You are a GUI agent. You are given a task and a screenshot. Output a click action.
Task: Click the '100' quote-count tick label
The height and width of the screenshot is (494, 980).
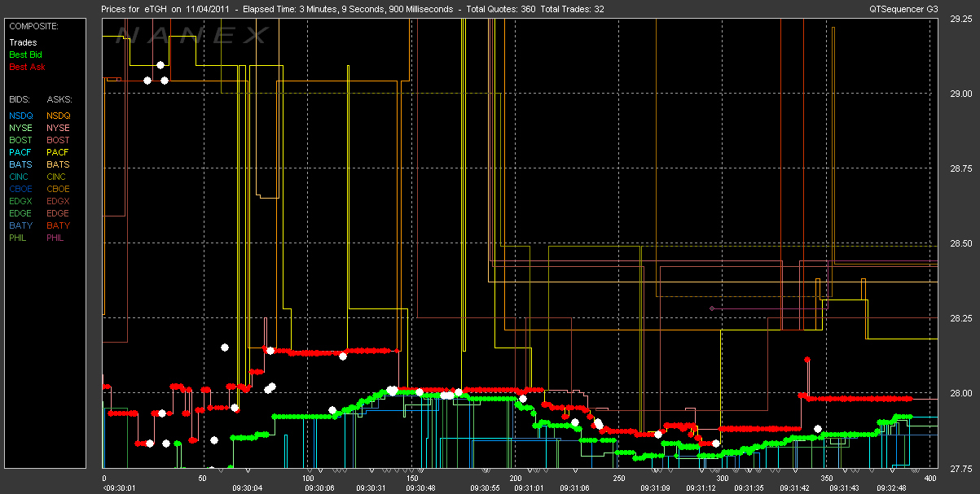(308, 479)
